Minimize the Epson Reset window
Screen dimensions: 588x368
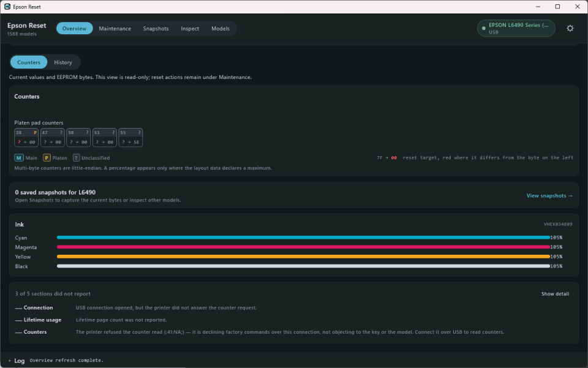pyautogui.click(x=538, y=7)
